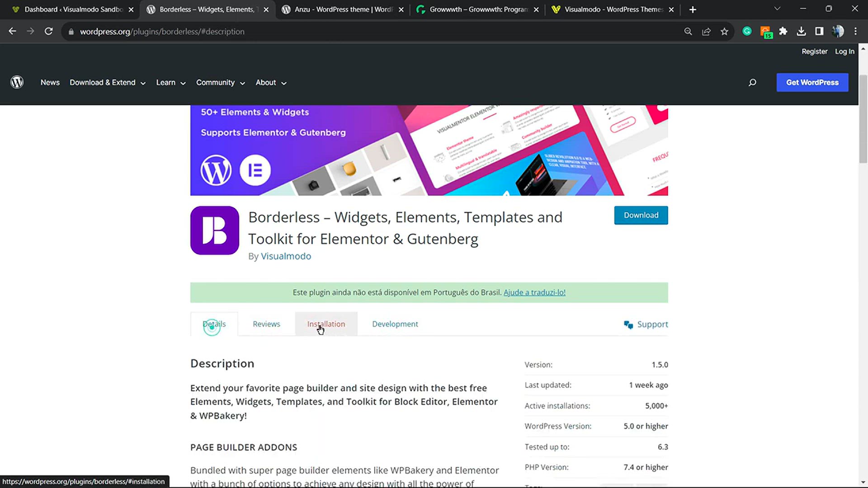Click the Get WordPress button
The image size is (868, 488).
click(812, 82)
